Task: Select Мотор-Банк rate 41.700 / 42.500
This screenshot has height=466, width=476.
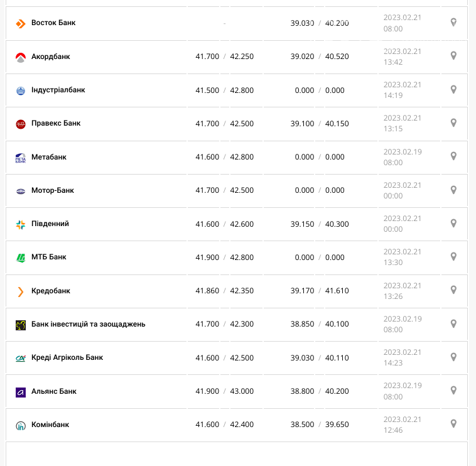Action: [225, 190]
